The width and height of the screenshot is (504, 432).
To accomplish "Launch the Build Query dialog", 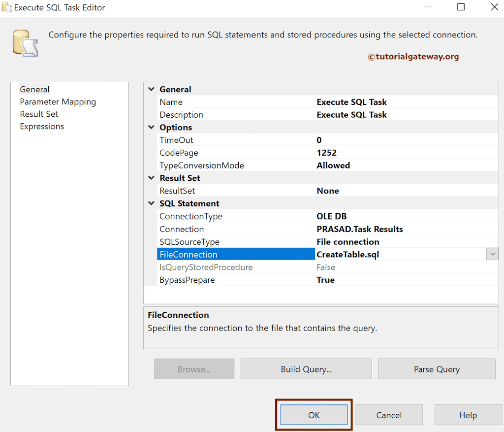I will coord(306,368).
